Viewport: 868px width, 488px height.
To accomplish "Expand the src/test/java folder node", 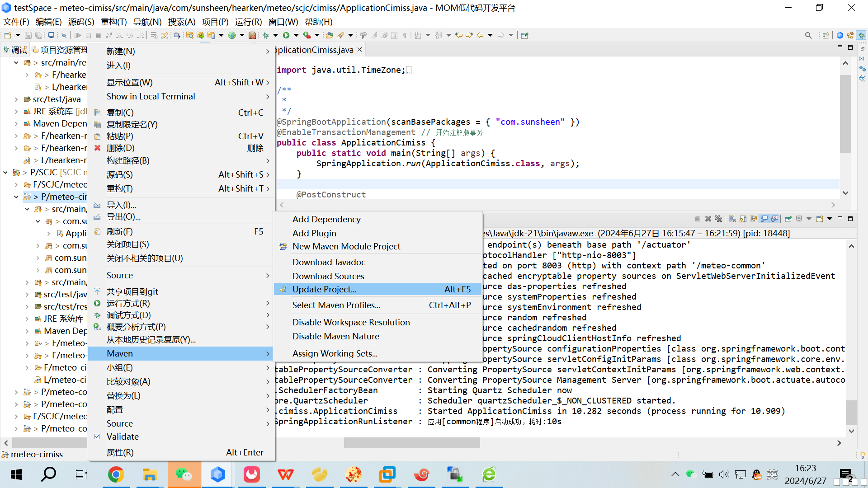I will click(16, 99).
